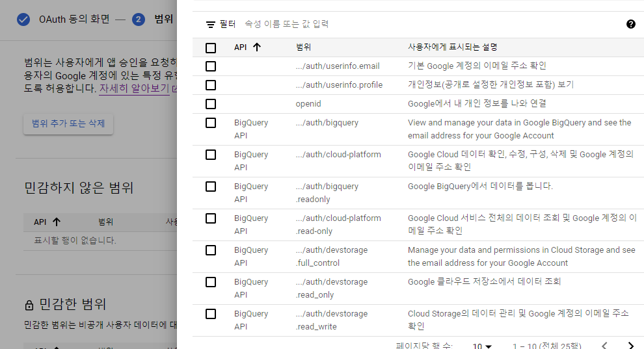Click the 필터 label

click(x=228, y=24)
